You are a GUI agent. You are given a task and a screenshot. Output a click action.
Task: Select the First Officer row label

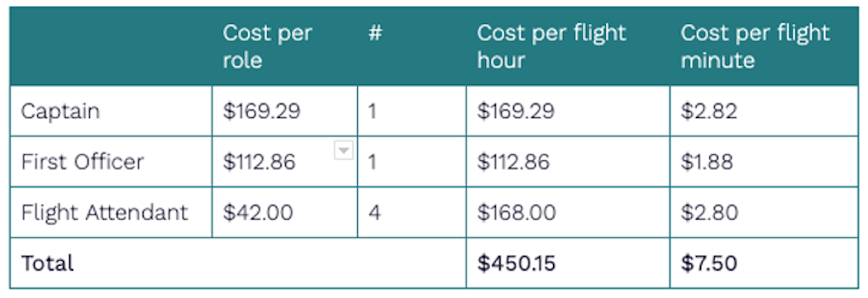point(112,162)
